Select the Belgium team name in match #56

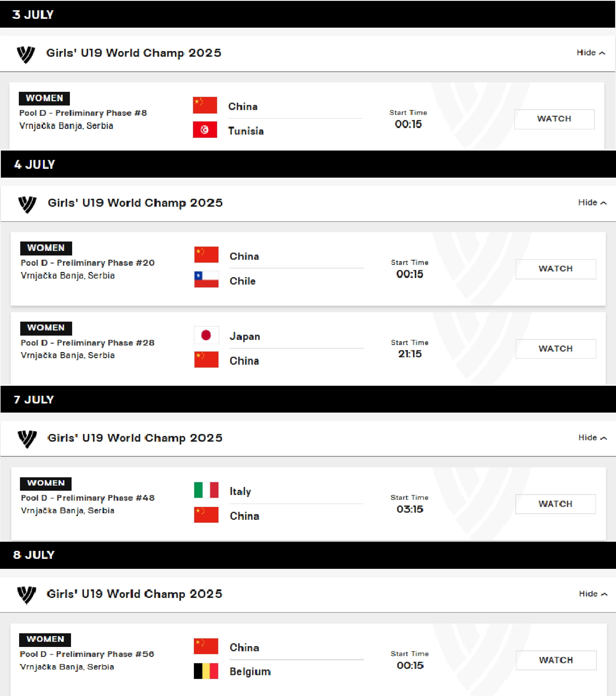[x=250, y=671]
